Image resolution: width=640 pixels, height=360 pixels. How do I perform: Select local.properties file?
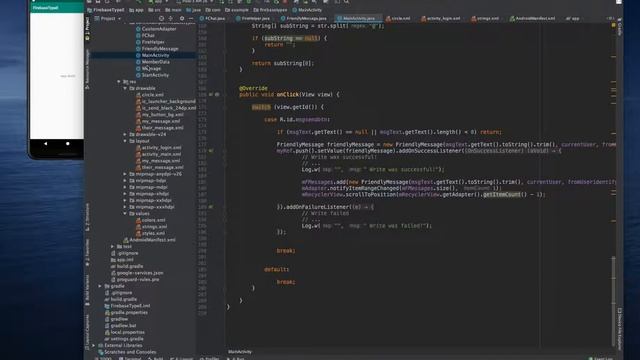[x=124, y=332]
